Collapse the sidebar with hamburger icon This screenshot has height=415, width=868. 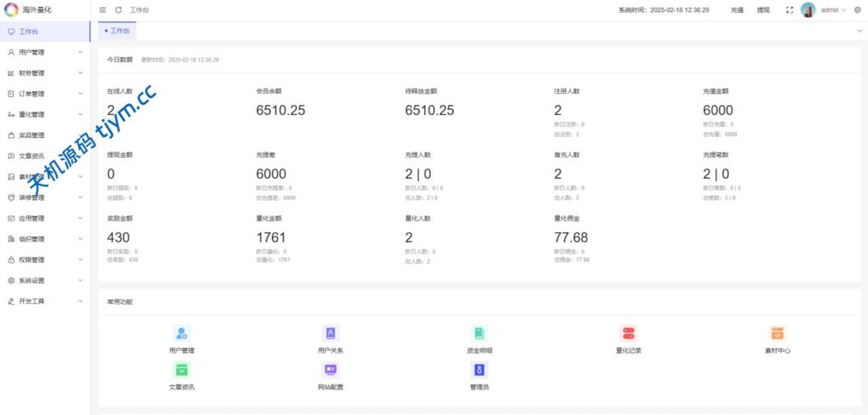point(103,10)
